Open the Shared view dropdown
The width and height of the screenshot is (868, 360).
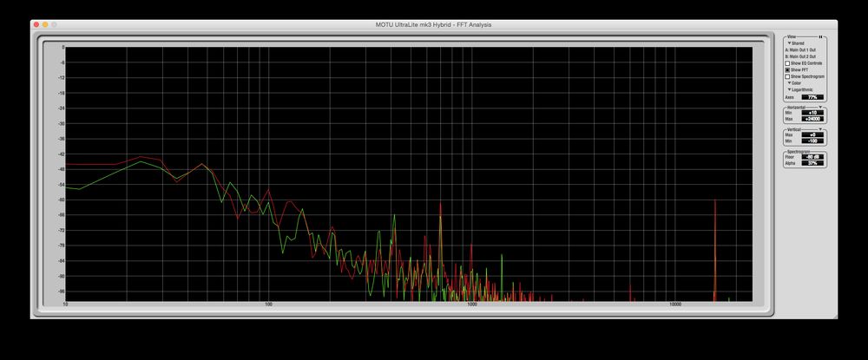coord(796,43)
